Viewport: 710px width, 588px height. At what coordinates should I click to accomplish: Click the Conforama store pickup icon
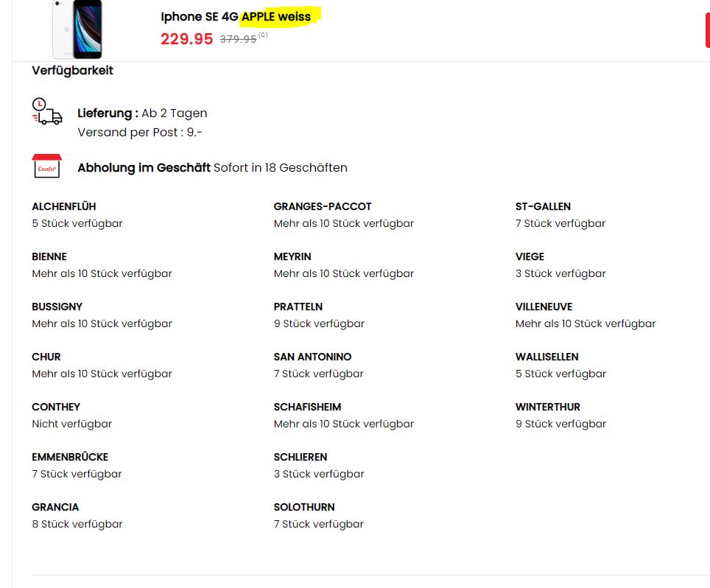click(x=46, y=167)
